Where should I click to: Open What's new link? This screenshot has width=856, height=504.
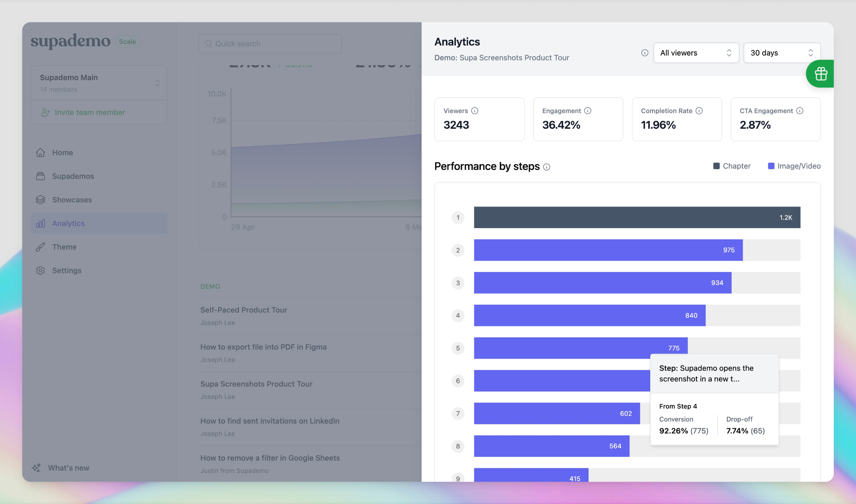click(68, 468)
